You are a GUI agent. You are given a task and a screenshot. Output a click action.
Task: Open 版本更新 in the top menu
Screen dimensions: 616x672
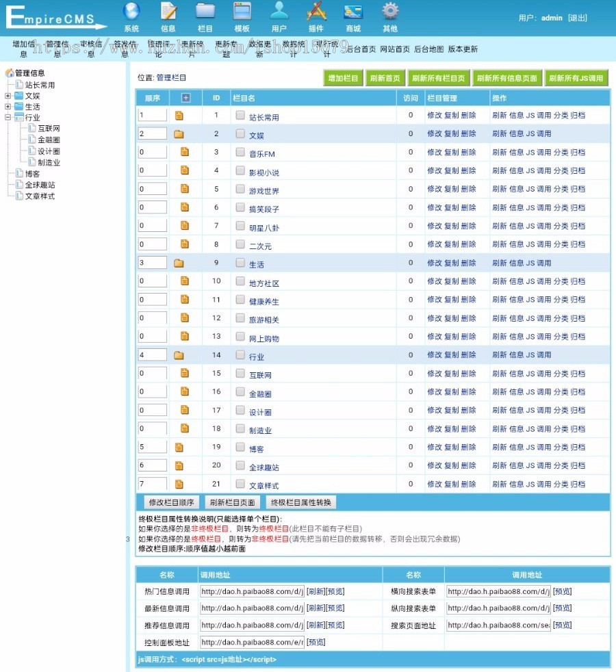click(x=463, y=49)
